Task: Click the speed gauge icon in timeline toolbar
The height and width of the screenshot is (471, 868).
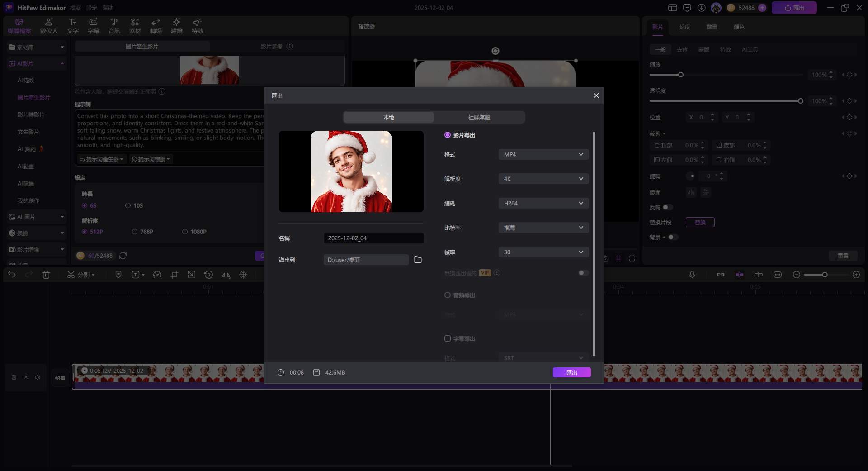Action: (x=157, y=275)
